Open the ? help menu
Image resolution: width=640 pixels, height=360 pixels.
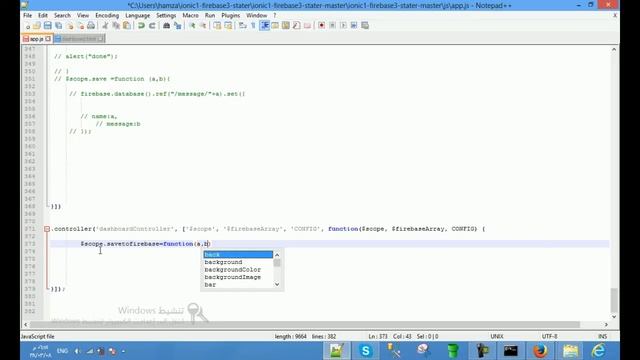point(275,16)
